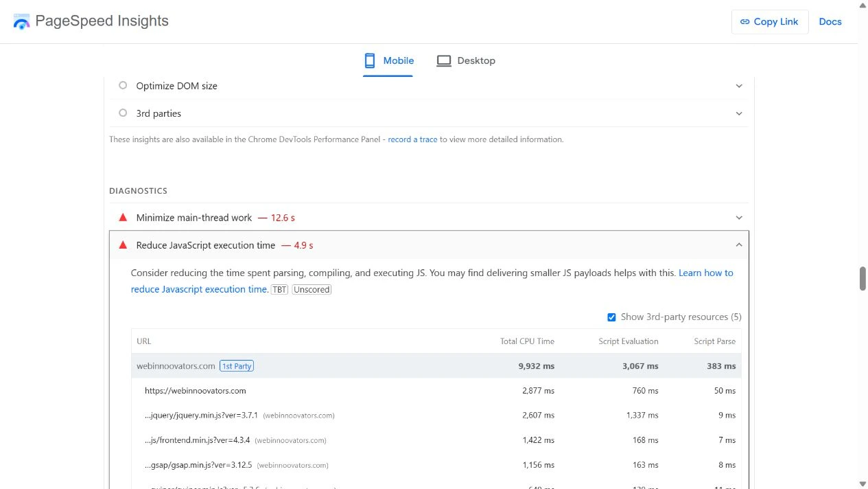The height and width of the screenshot is (489, 868).
Task: Click the Script Parse column header
Action: point(714,341)
